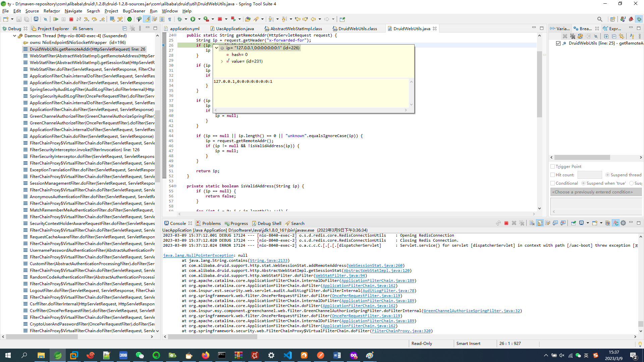Click the console red Terminate icon
This screenshot has width=644, height=362.
click(x=506, y=223)
